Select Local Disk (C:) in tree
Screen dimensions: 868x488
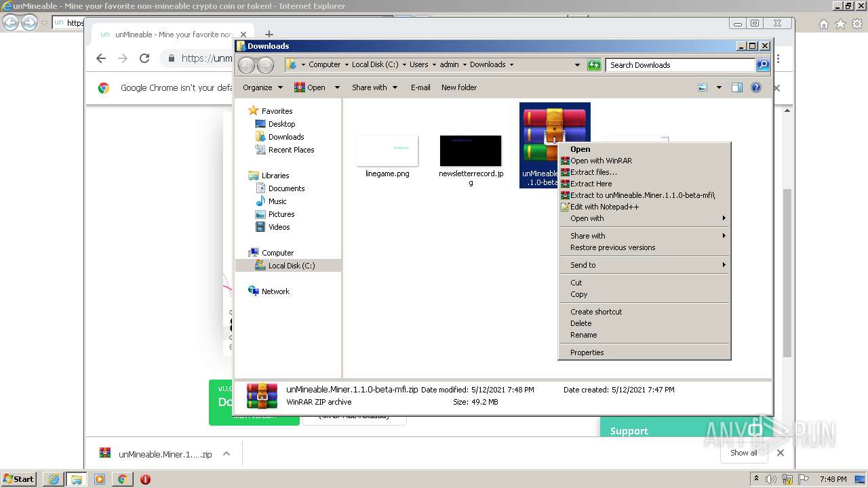(291, 266)
